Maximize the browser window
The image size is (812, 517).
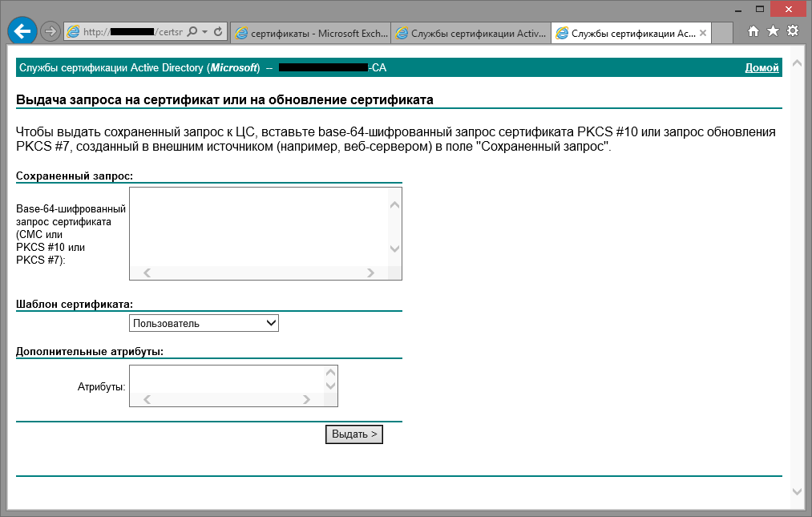tap(760, 10)
